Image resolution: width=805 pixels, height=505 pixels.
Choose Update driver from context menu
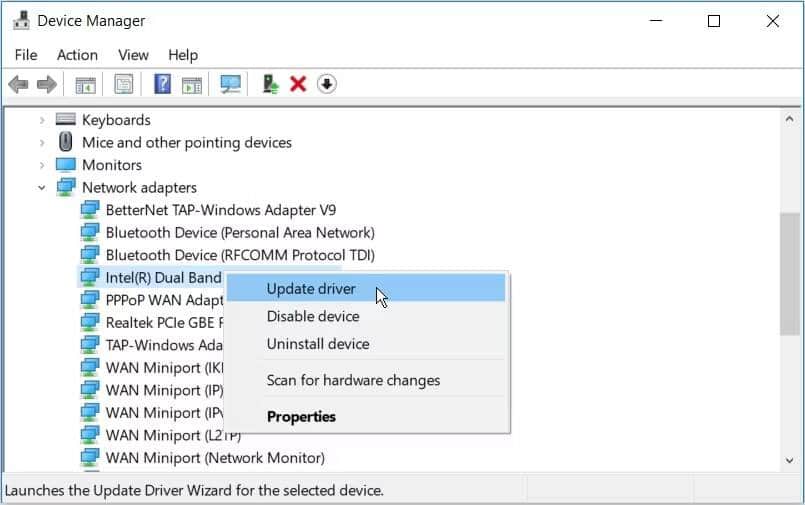(x=311, y=289)
